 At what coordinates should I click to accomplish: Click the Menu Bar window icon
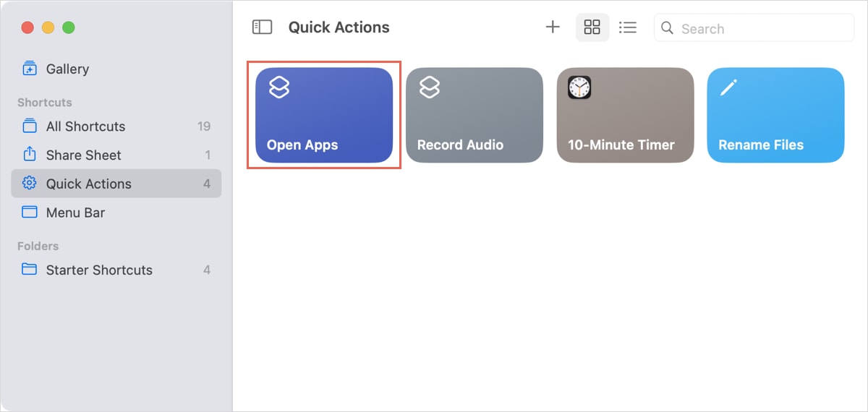(x=30, y=213)
